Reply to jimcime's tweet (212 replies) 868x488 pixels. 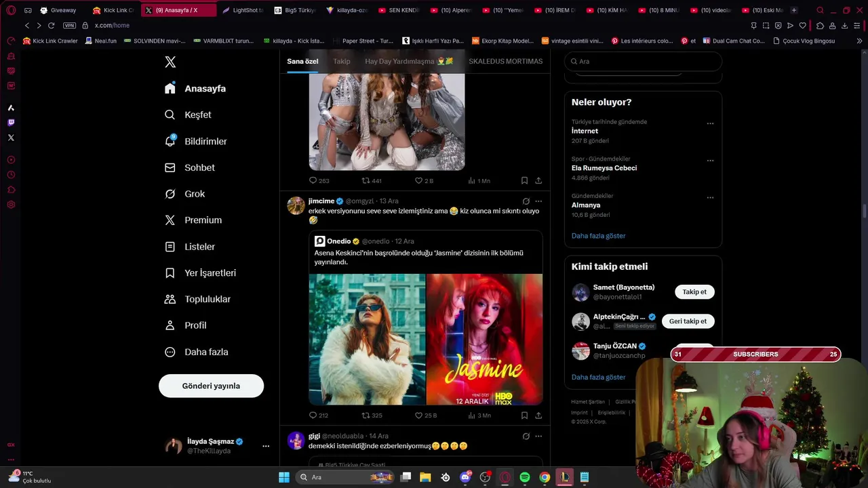(318, 415)
